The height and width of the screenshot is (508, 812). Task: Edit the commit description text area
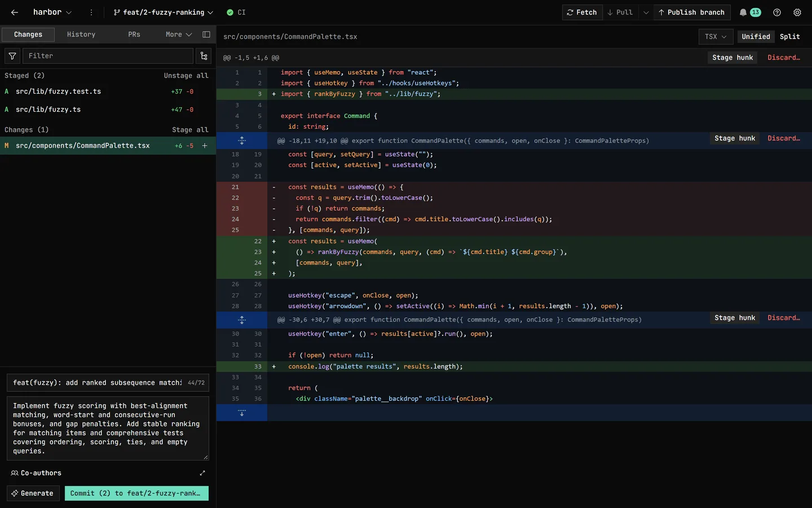[108, 428]
